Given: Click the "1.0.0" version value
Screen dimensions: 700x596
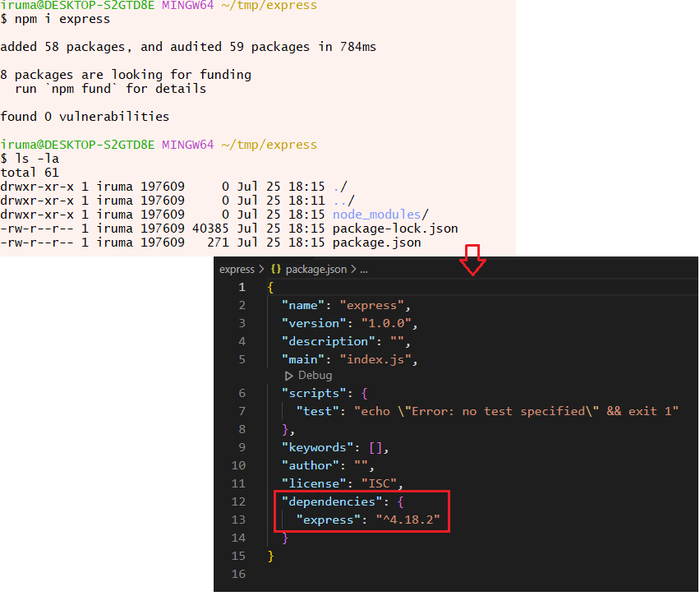Looking at the screenshot, I should (x=386, y=323).
